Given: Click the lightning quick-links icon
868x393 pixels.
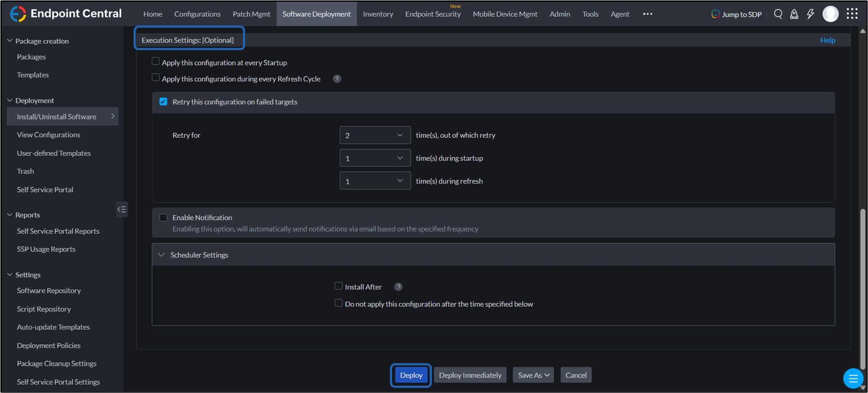Looking at the screenshot, I should 811,14.
